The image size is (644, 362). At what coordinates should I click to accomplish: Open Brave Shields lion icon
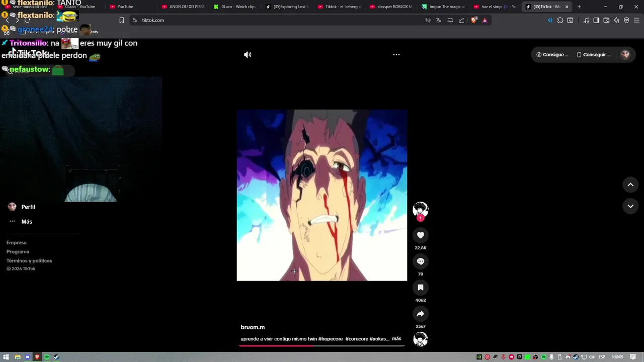click(474, 20)
